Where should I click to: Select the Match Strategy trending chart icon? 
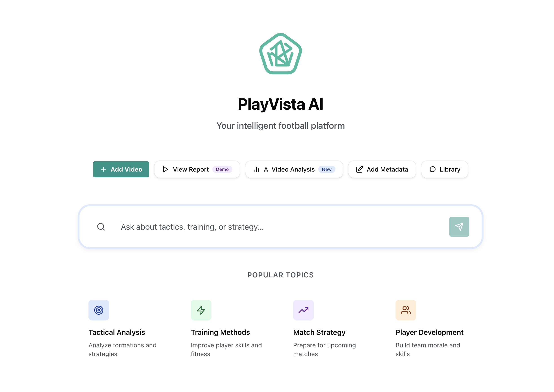[303, 310]
